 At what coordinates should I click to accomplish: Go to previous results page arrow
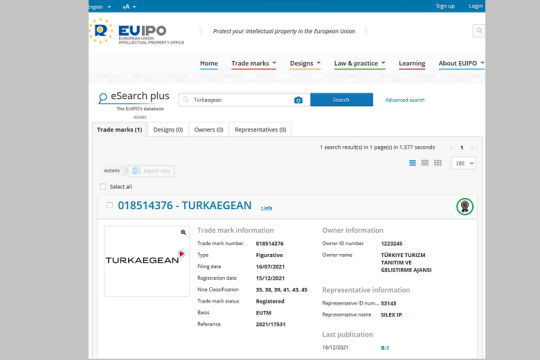tap(451, 148)
